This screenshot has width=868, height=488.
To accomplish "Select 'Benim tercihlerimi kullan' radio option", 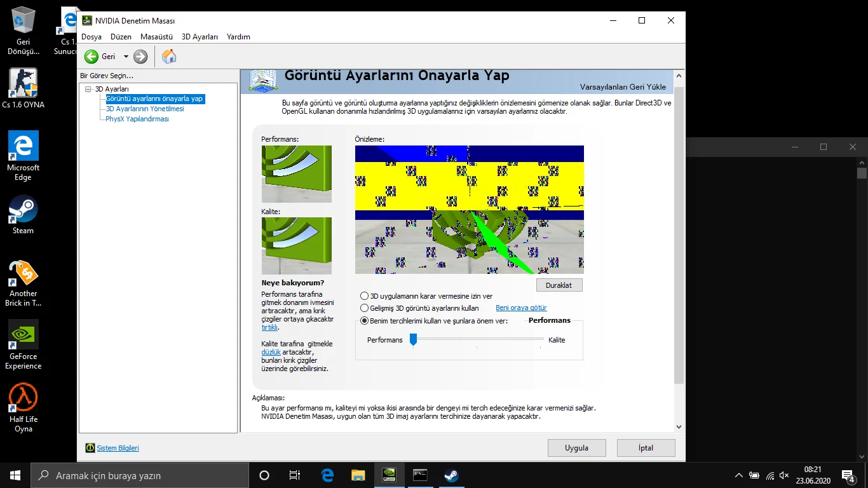I will tap(364, 321).
